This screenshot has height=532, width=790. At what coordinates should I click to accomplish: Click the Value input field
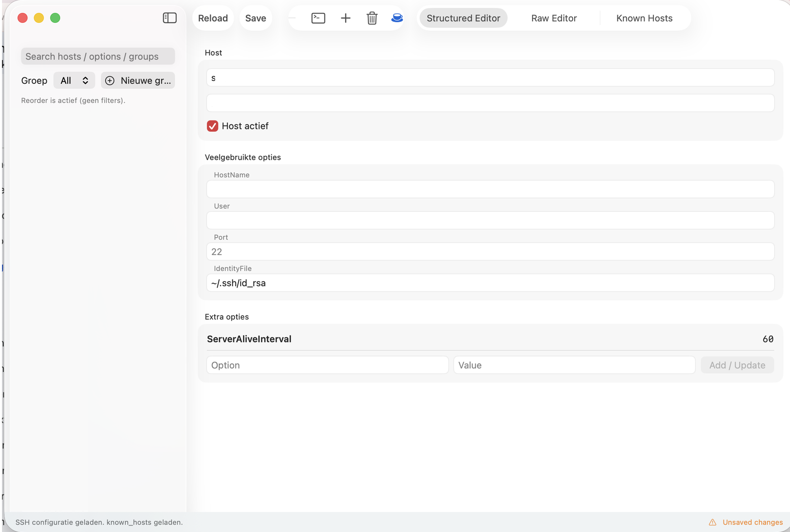click(574, 365)
